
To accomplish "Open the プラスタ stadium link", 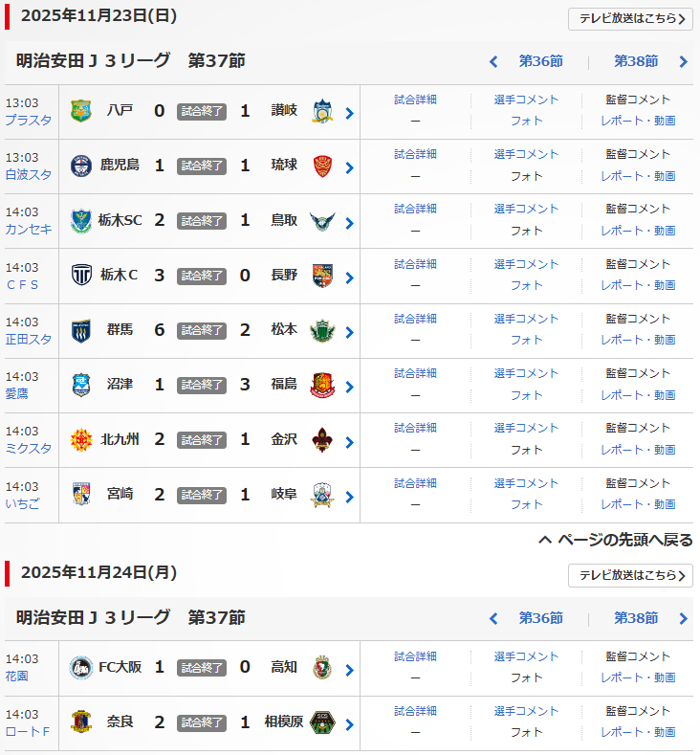I will [29, 121].
